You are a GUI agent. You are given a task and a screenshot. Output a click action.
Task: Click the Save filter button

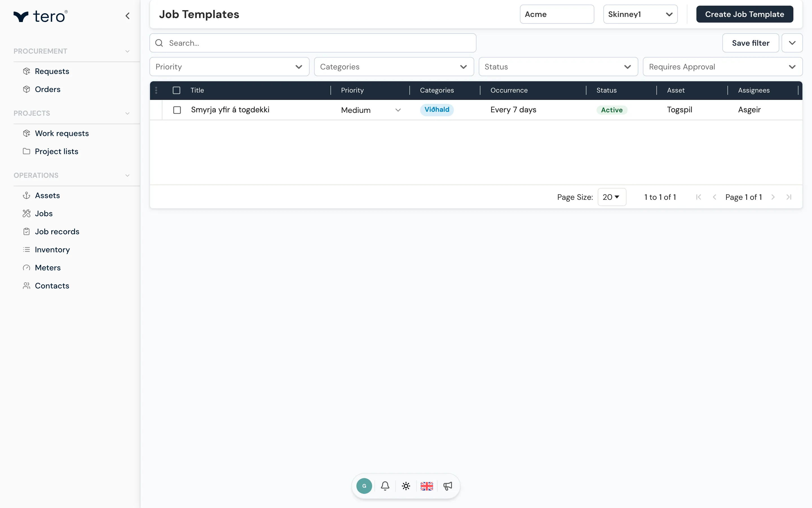pos(751,43)
